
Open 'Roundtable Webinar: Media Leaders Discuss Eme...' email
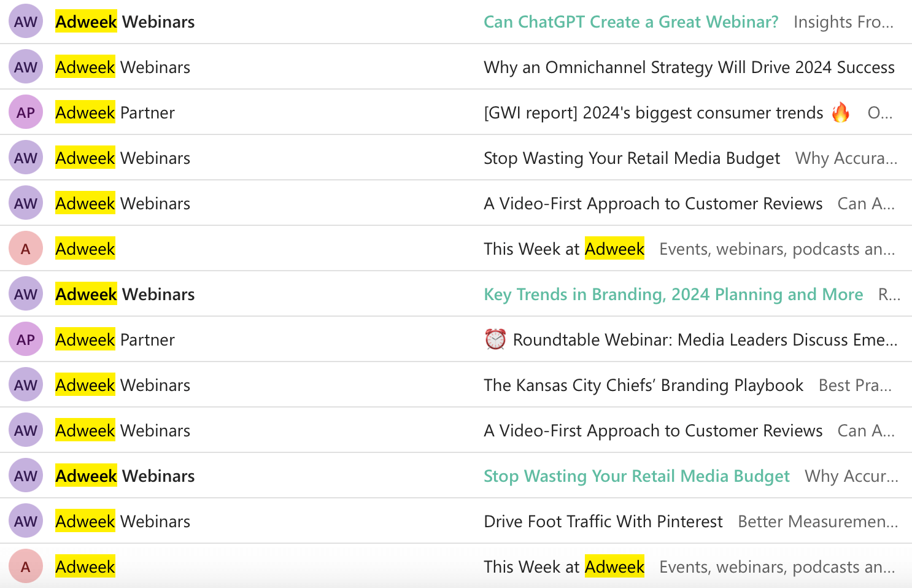click(705, 339)
